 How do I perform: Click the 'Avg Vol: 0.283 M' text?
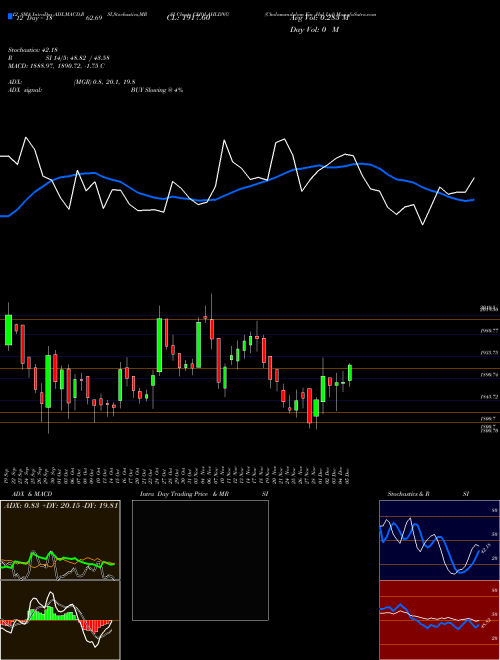click(x=319, y=18)
